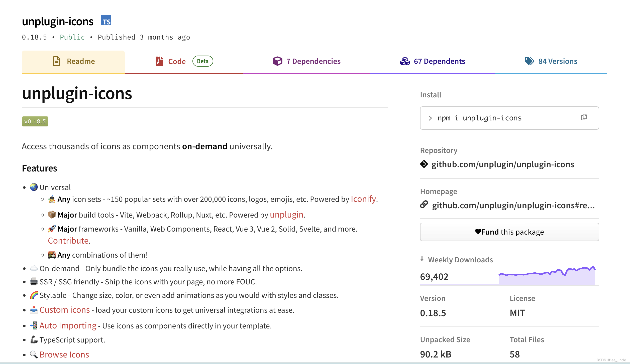Click the Weekly Downloads arrow icon
This screenshot has width=630, height=364.
(422, 259)
